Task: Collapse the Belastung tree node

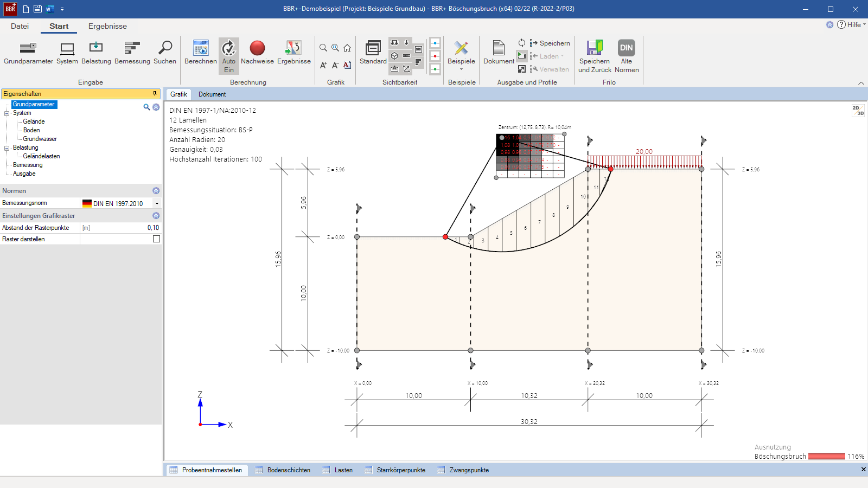Action: (7, 148)
